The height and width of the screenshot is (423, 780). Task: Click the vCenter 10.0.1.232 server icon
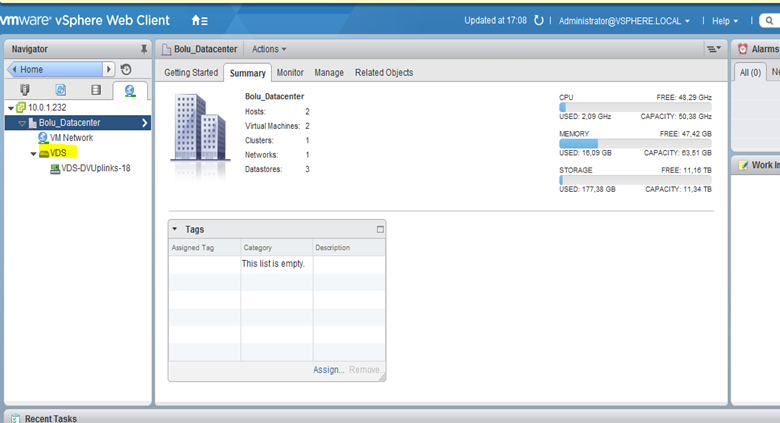21,107
